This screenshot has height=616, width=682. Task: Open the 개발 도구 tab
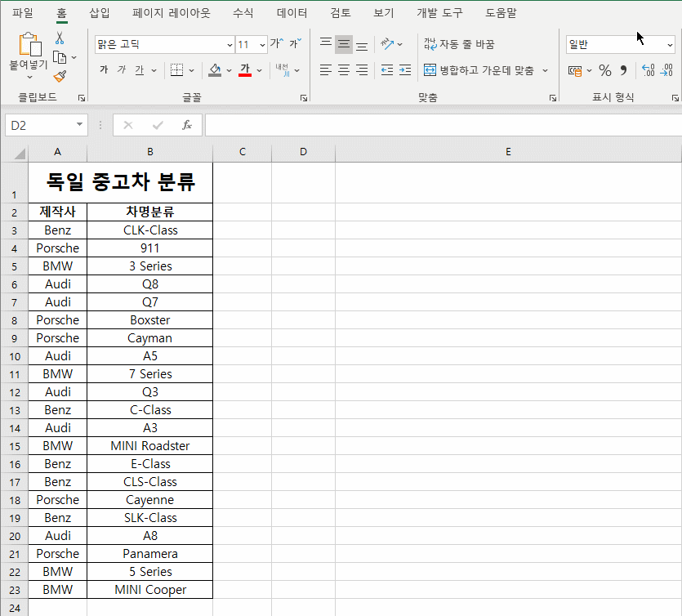(x=439, y=13)
